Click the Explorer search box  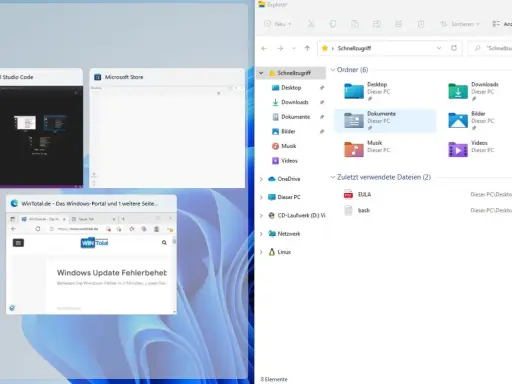[x=490, y=48]
